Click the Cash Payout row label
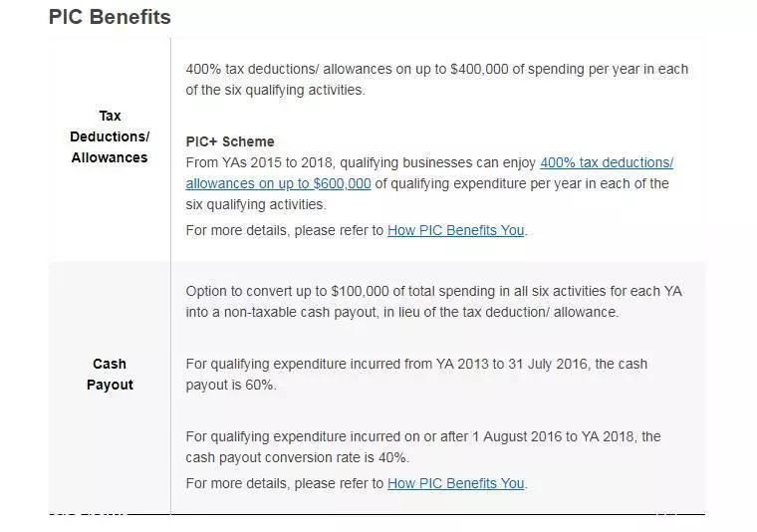 tap(110, 375)
